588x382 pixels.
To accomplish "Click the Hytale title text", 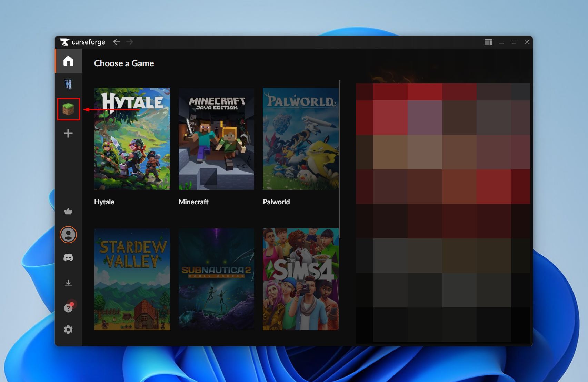I will point(104,202).
